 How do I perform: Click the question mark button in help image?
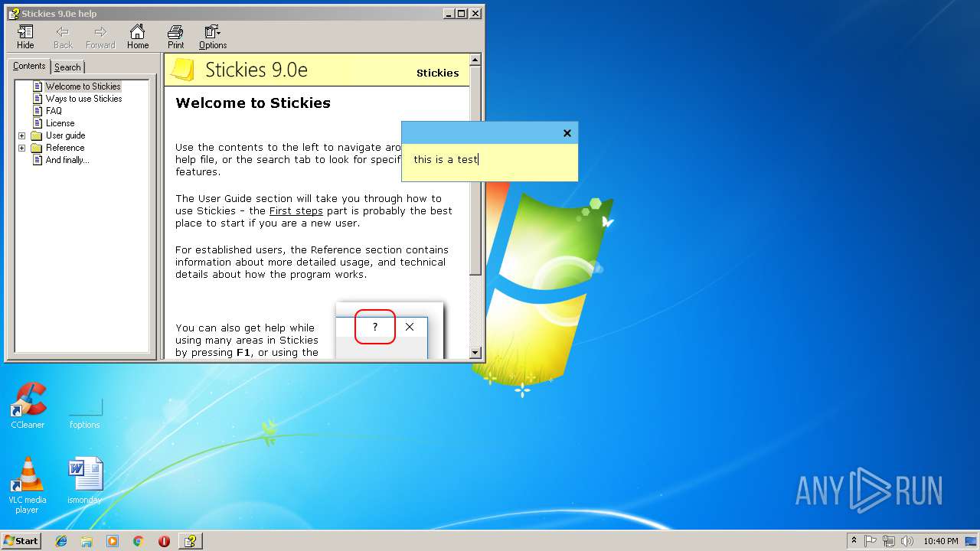click(x=375, y=327)
